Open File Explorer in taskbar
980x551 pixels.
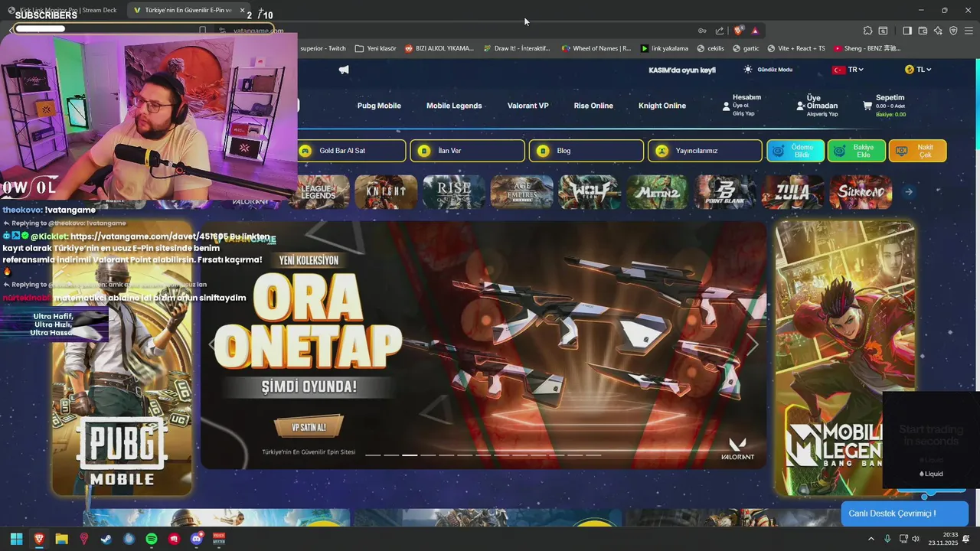[61, 539]
